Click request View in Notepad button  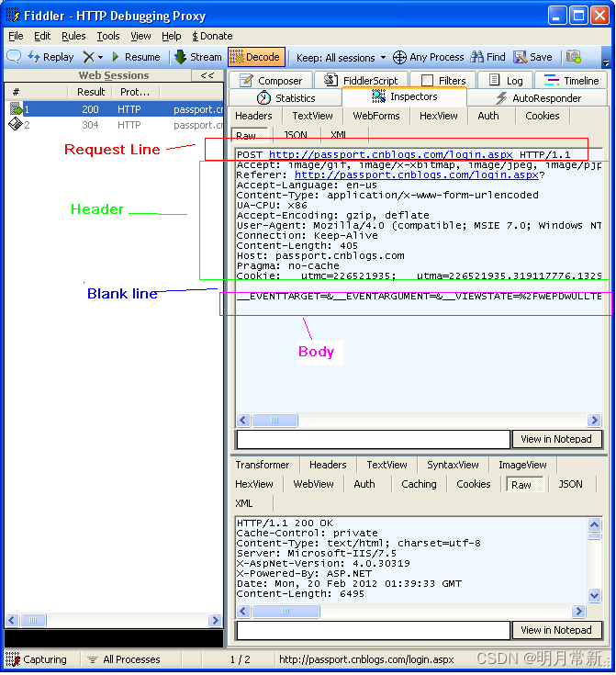[x=556, y=439]
